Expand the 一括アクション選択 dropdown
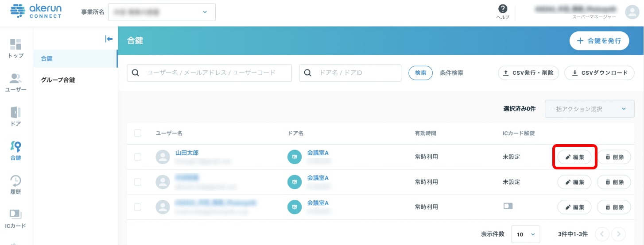The height and width of the screenshot is (245, 644). [590, 109]
